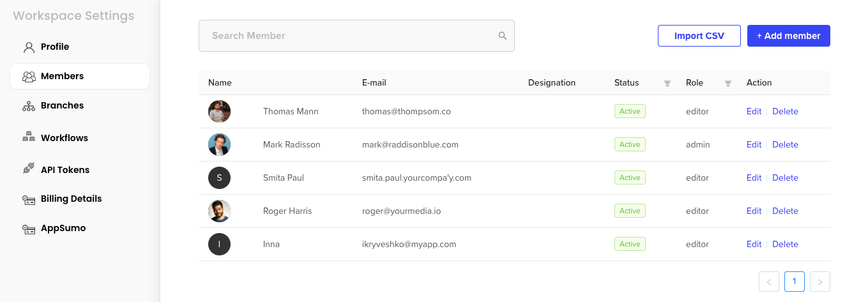Viewport: 868px width, 302px height.
Task: Click the Branches hierarchy icon
Action: [29, 106]
